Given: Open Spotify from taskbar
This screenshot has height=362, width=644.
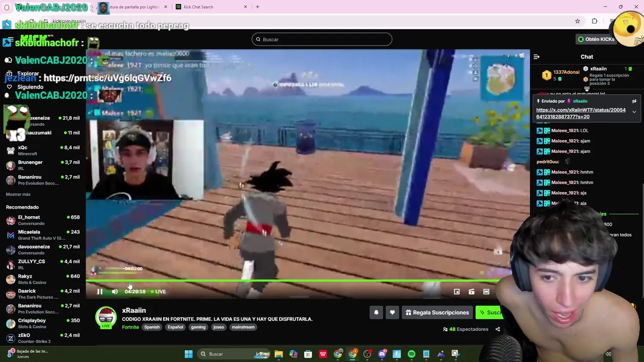Looking at the screenshot, I should 412,354.
